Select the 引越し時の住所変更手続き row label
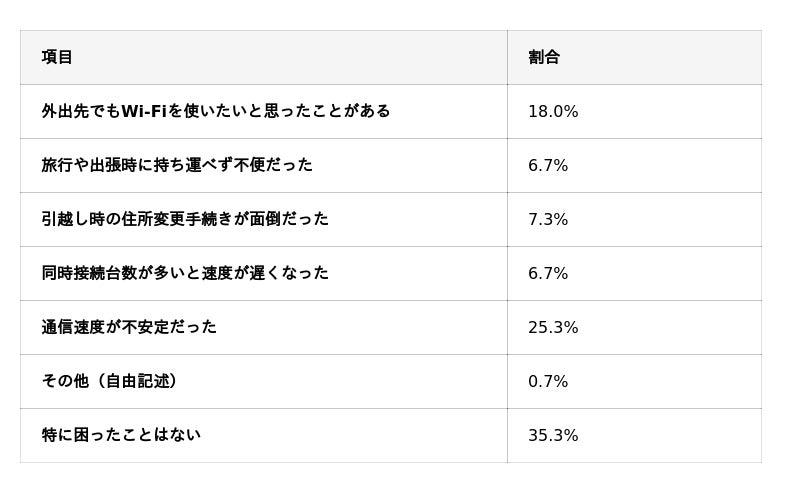 point(184,219)
